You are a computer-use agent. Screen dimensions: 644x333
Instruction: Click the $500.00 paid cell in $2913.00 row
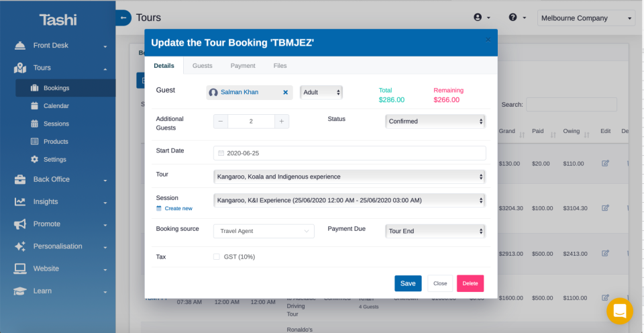tap(543, 254)
